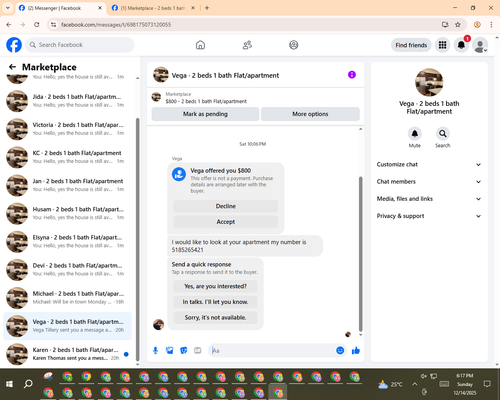
Task: Open the Chrome three-dot menu
Action: click(x=491, y=24)
